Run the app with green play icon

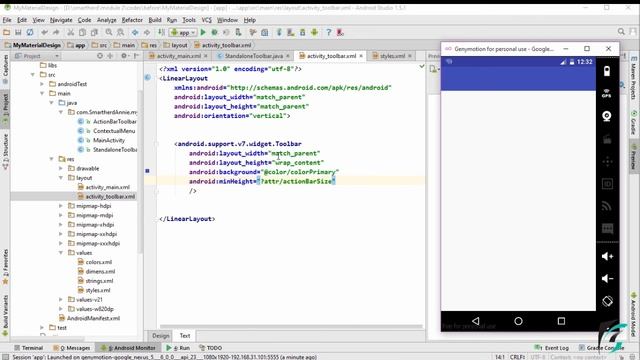[203, 32]
